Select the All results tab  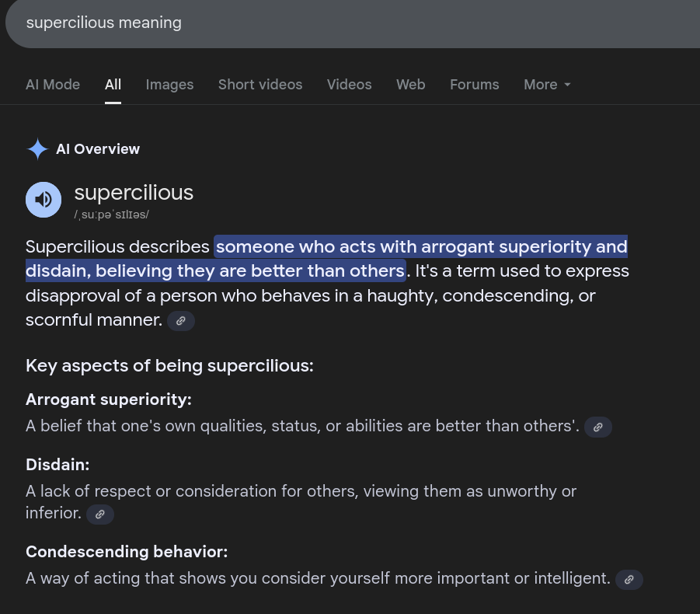[x=113, y=85]
